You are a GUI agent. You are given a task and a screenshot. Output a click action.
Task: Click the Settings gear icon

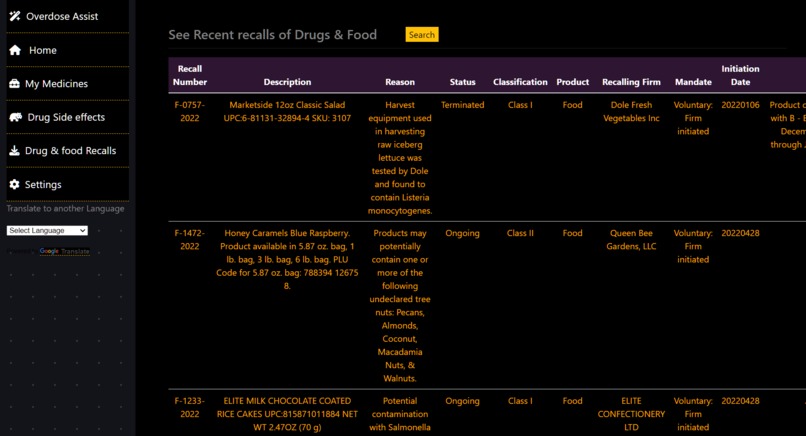14,184
